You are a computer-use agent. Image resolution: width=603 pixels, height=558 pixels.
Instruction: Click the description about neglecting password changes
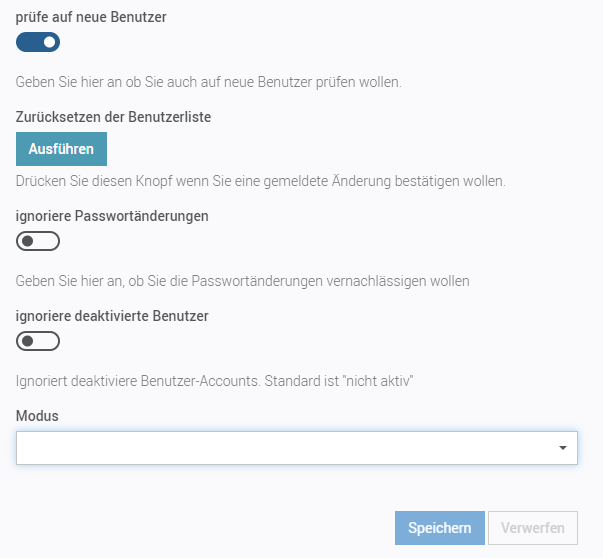[x=242, y=281]
